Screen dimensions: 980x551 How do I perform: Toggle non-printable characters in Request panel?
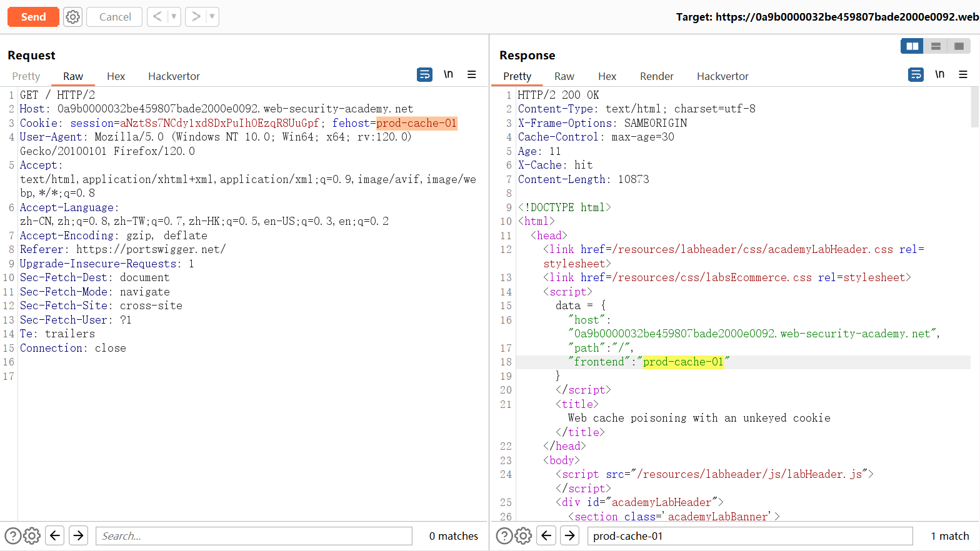click(448, 74)
